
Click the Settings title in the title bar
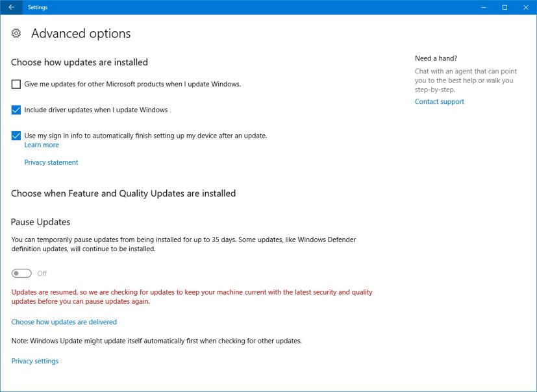coord(37,7)
